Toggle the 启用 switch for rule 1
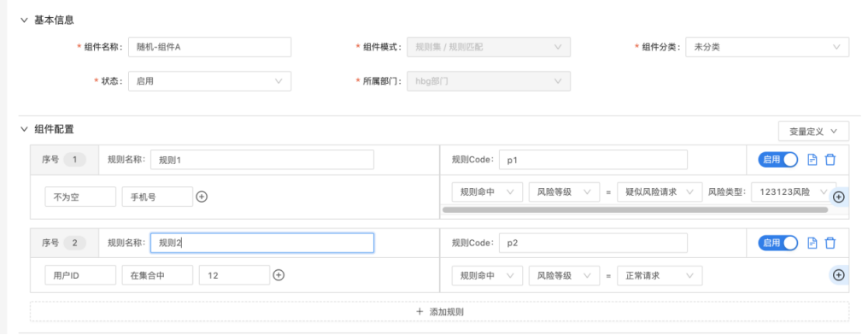This screenshot has width=868, height=335. tap(777, 160)
